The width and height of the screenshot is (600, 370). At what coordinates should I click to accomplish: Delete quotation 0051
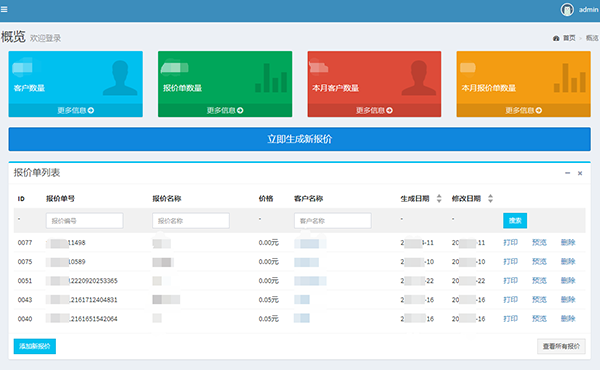(568, 281)
